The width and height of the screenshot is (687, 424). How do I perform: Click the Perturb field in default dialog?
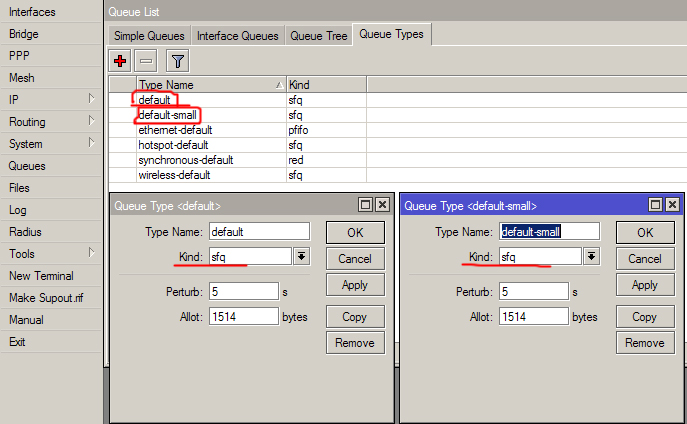tap(242, 291)
